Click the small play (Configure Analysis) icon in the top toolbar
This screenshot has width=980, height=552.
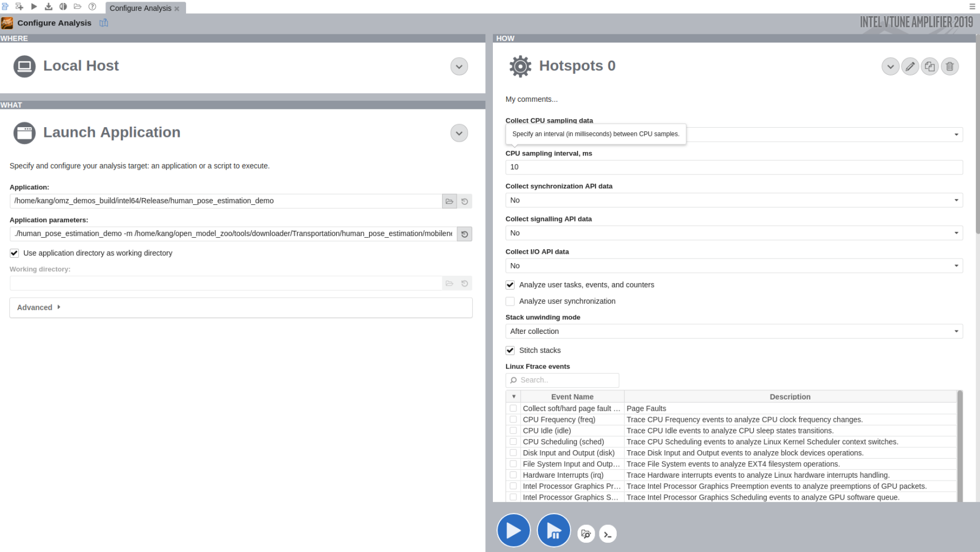pos(34,7)
